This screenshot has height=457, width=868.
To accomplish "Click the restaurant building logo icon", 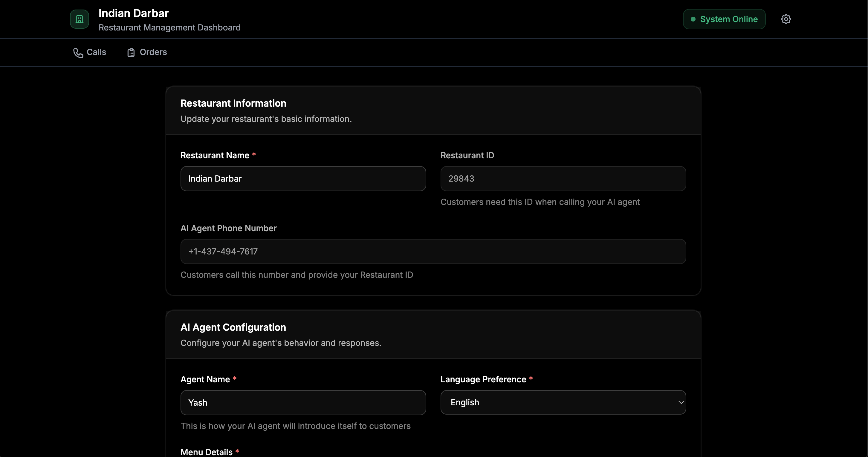I will click(80, 19).
